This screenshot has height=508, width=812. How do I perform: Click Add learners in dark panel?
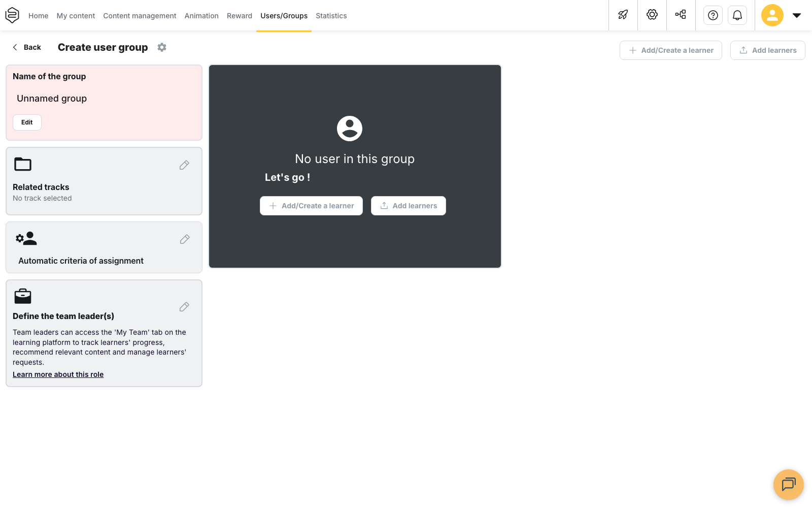[x=409, y=206]
